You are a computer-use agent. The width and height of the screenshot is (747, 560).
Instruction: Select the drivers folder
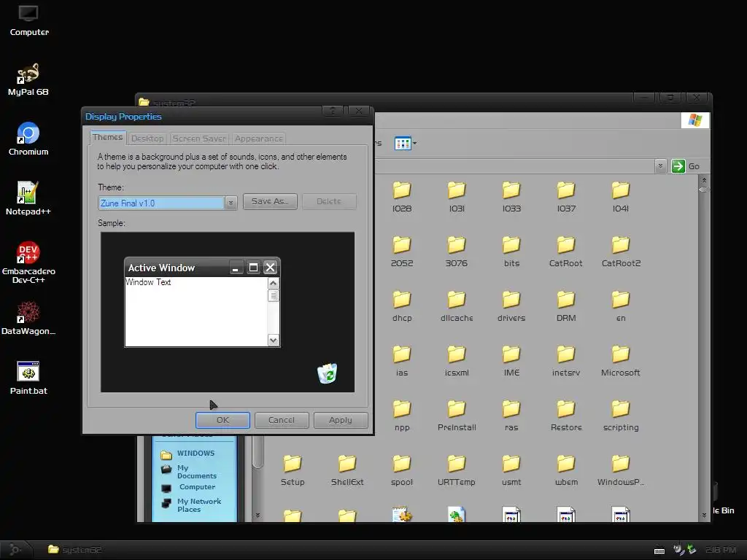coord(511,306)
